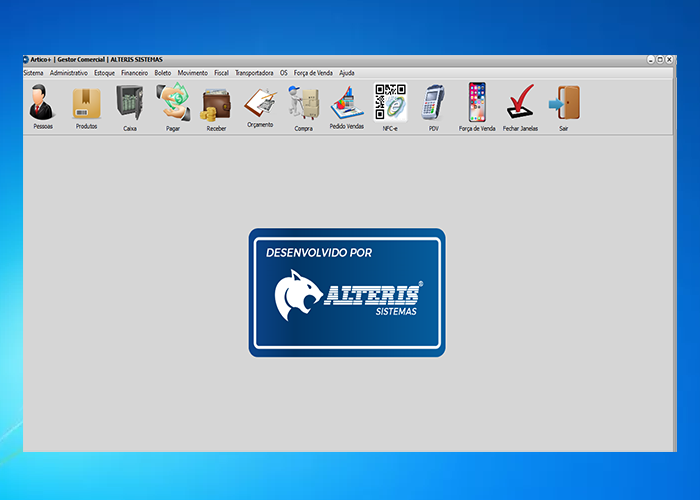Open the Boleto menu
The image size is (700, 500).
(163, 73)
